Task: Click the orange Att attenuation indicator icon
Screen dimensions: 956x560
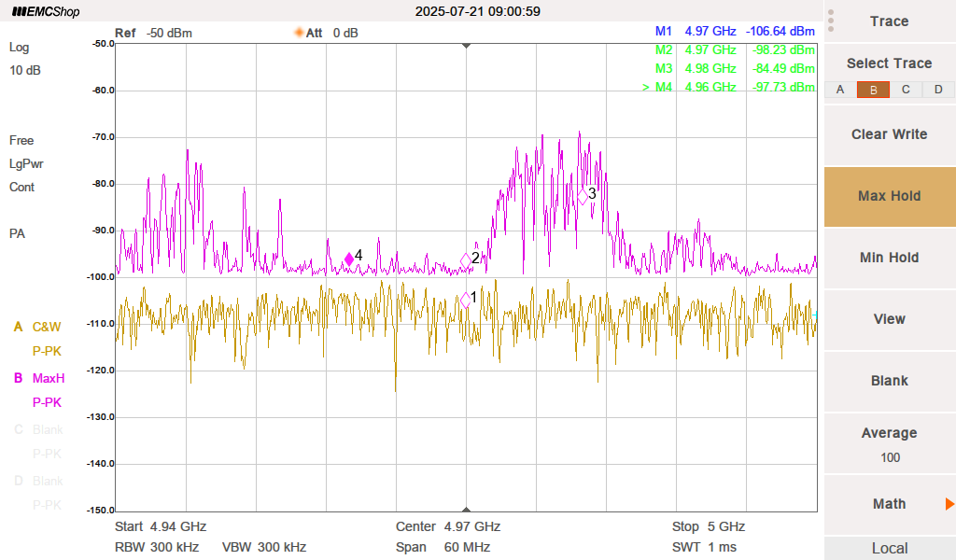Action: pyautogui.click(x=300, y=33)
